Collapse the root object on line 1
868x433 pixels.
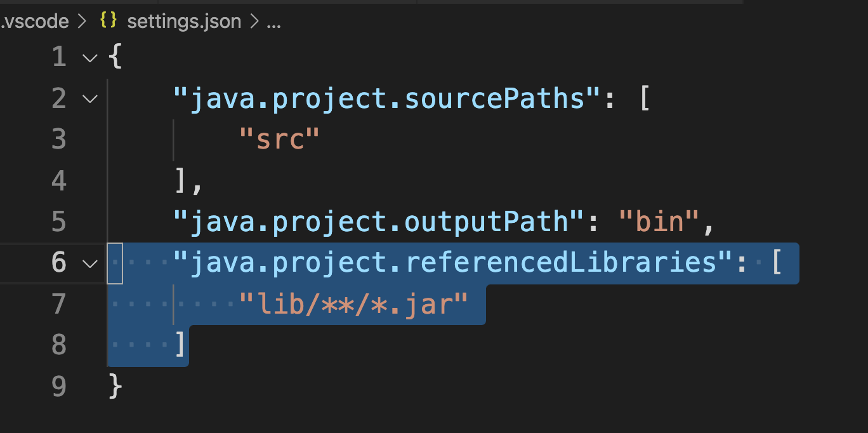tap(91, 58)
